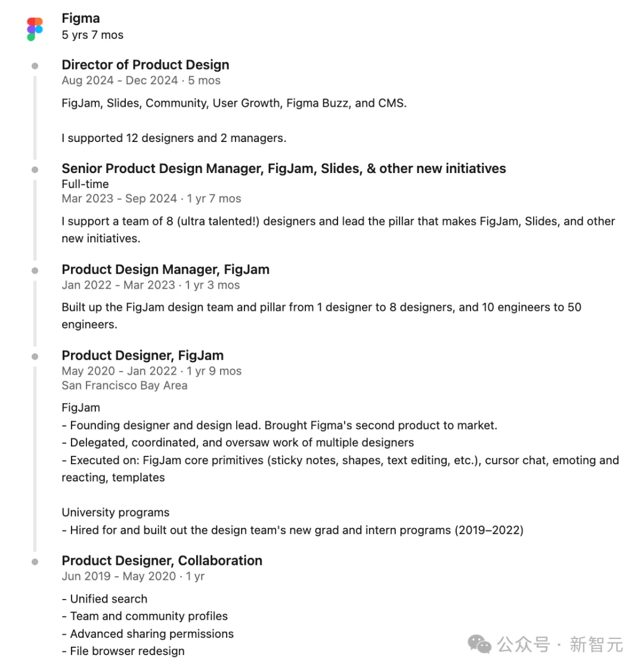Screen dimensions: 644x670
Task: Click the WeChat logo in watermark
Action: coord(479,644)
